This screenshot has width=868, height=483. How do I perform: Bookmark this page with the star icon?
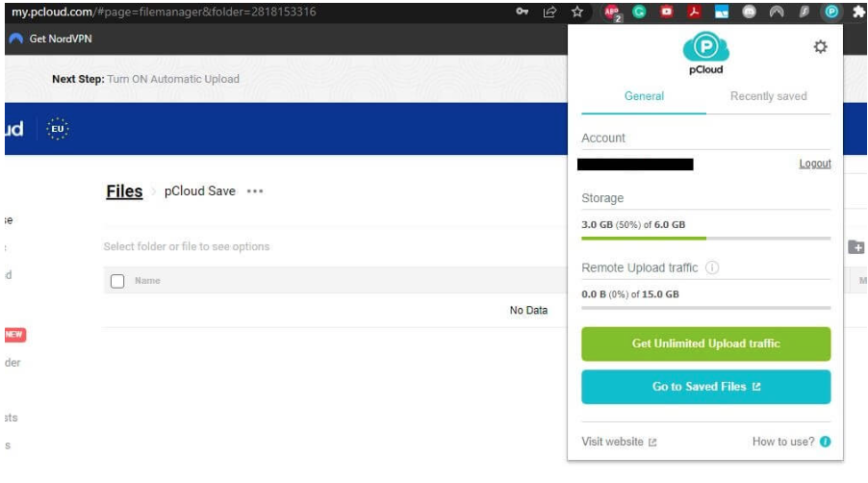pyautogui.click(x=577, y=12)
